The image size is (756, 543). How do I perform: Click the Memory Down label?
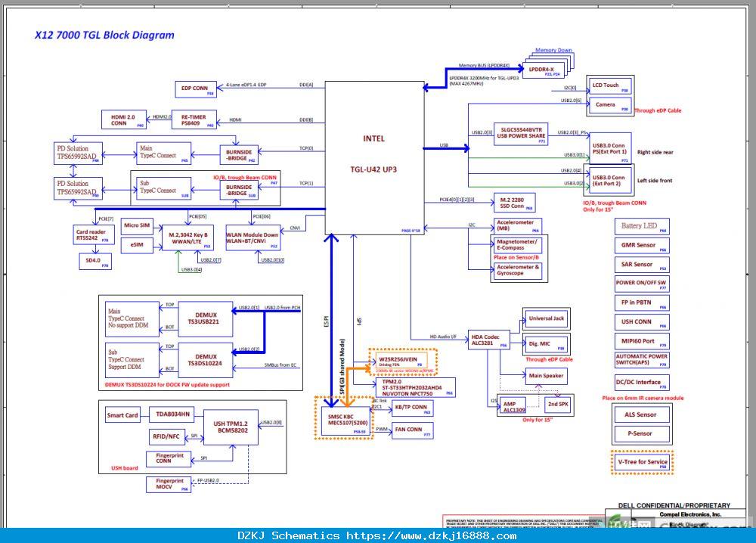(x=553, y=50)
